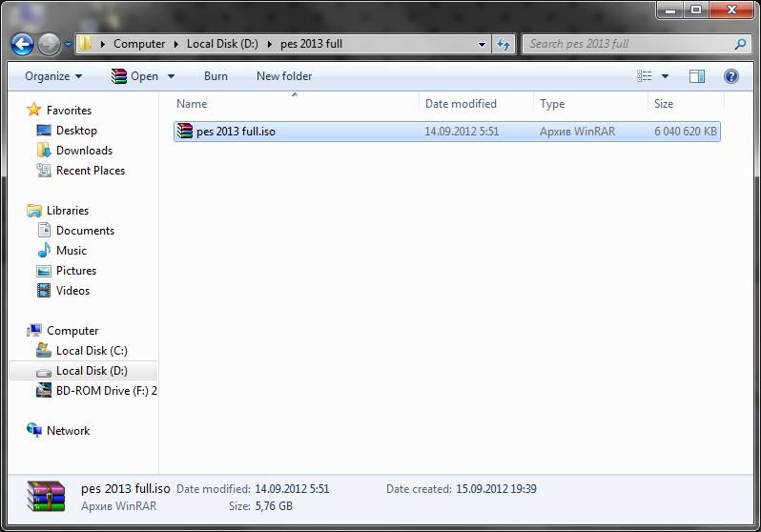Click the Refresh button
Image resolution: width=761 pixels, height=532 pixels.
coord(504,45)
